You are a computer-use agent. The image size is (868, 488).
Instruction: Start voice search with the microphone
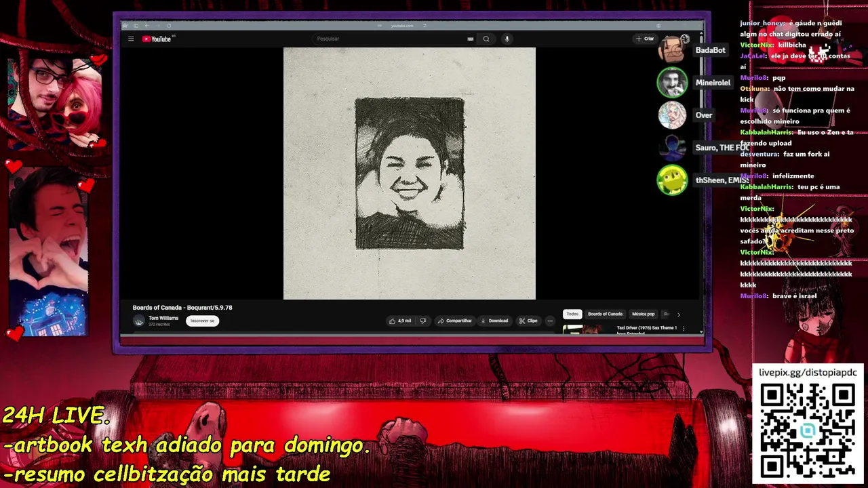point(507,39)
